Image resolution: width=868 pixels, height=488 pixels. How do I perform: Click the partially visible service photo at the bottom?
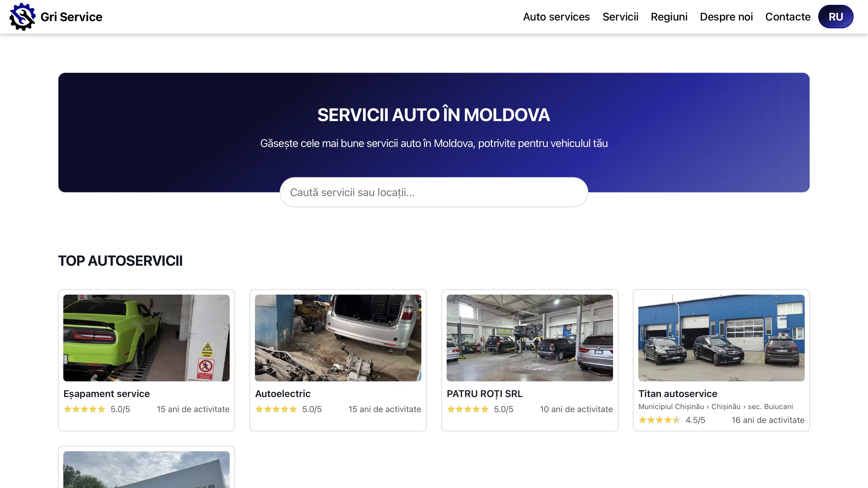[x=146, y=471]
